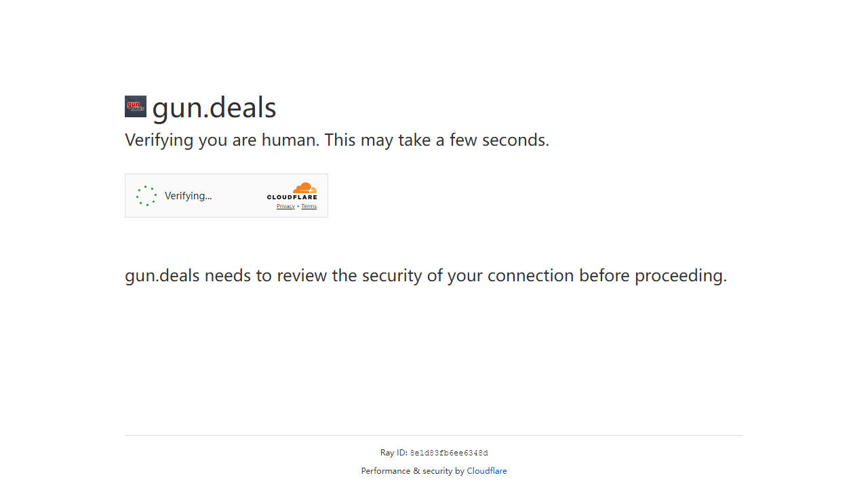The height and width of the screenshot is (488, 868).
Task: Click the small gun.deals favicon beside the title
Action: point(135,106)
